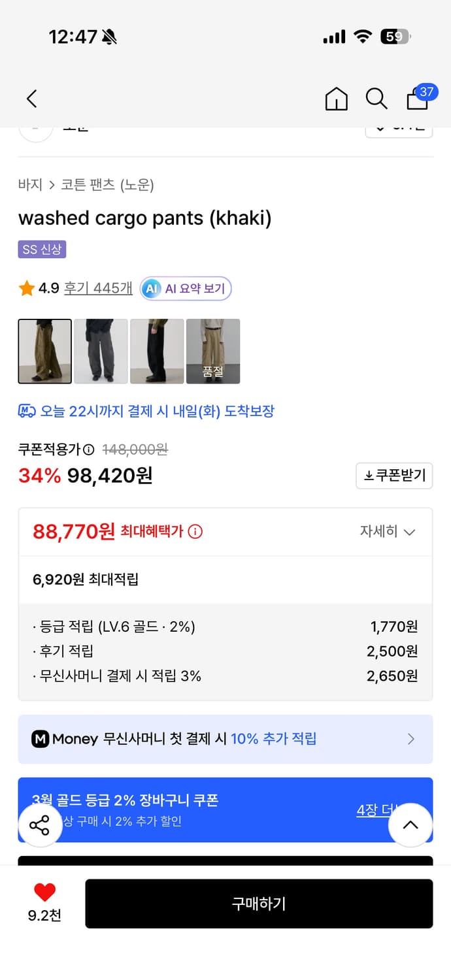Image resolution: width=451 pixels, height=980 pixels.
Task: Tap the AI 요약 보기 summary button
Action: [186, 288]
